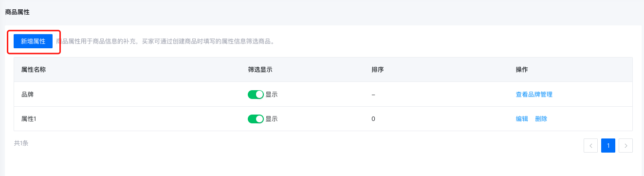
Task: Click 删除 for the 属性1 row
Action: [x=541, y=119]
